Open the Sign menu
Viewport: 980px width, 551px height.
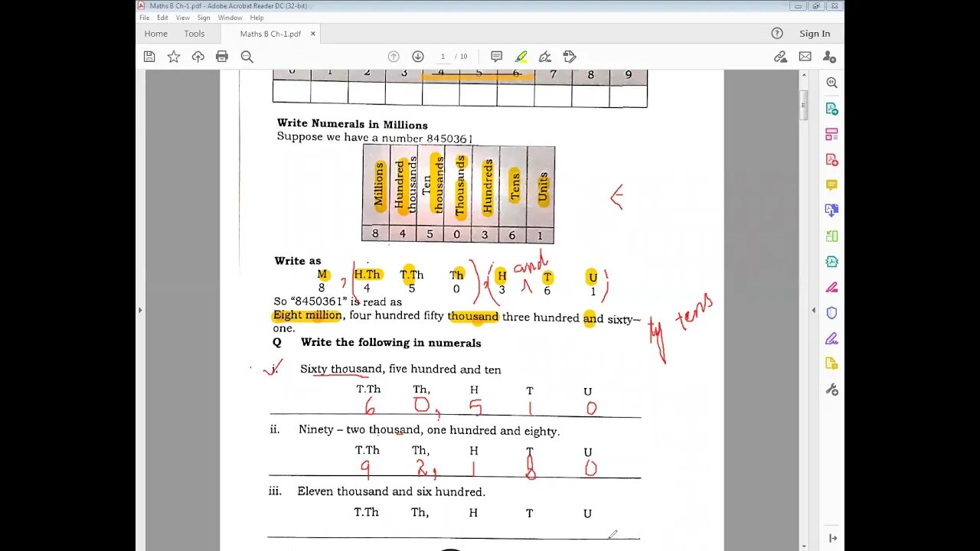[204, 18]
